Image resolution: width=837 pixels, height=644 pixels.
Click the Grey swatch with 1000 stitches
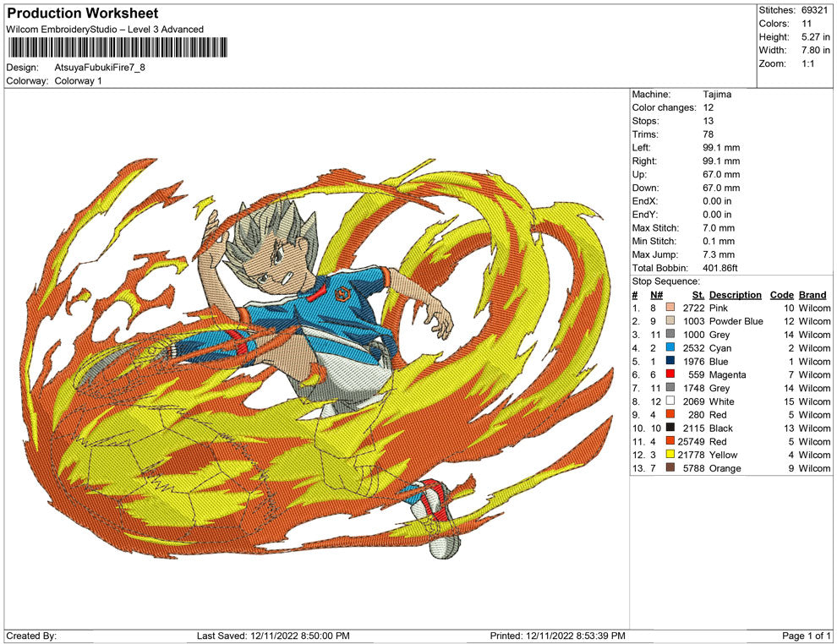point(670,334)
